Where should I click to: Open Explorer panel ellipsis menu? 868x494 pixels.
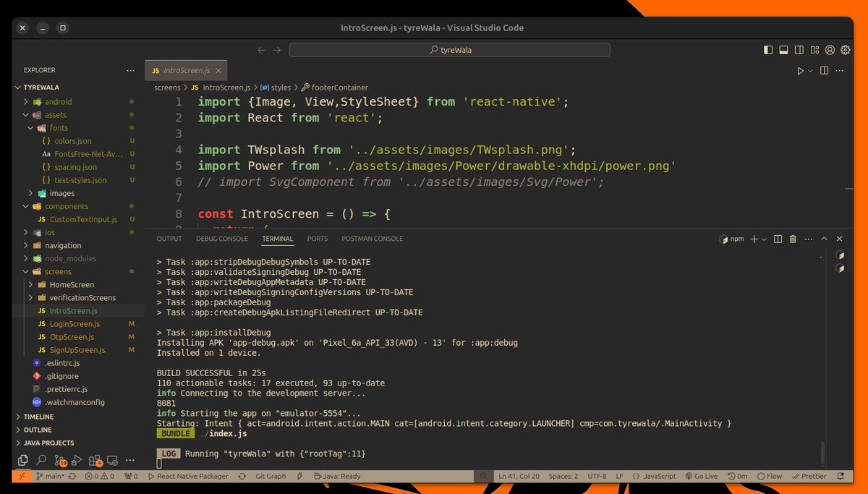pos(130,70)
